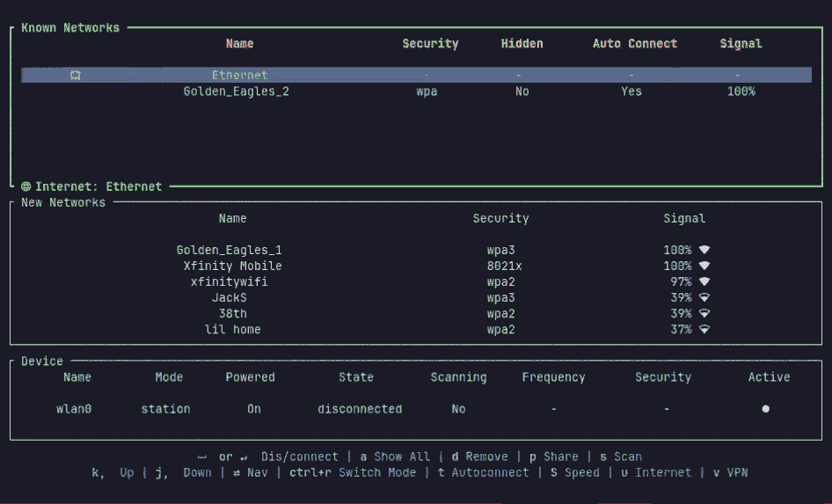Click the Nav tab-arrows symbol in help bar
Viewport: 832px width, 504px height.
[x=237, y=472]
